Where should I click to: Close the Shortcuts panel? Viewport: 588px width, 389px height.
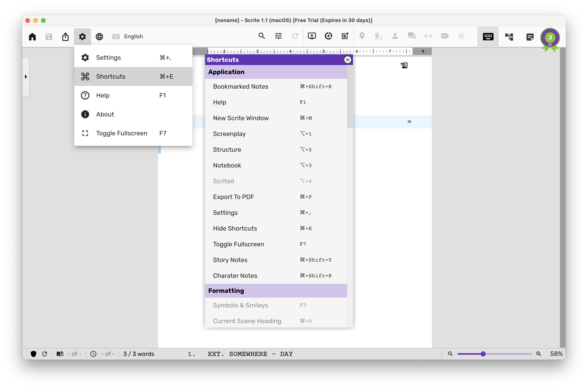click(347, 60)
